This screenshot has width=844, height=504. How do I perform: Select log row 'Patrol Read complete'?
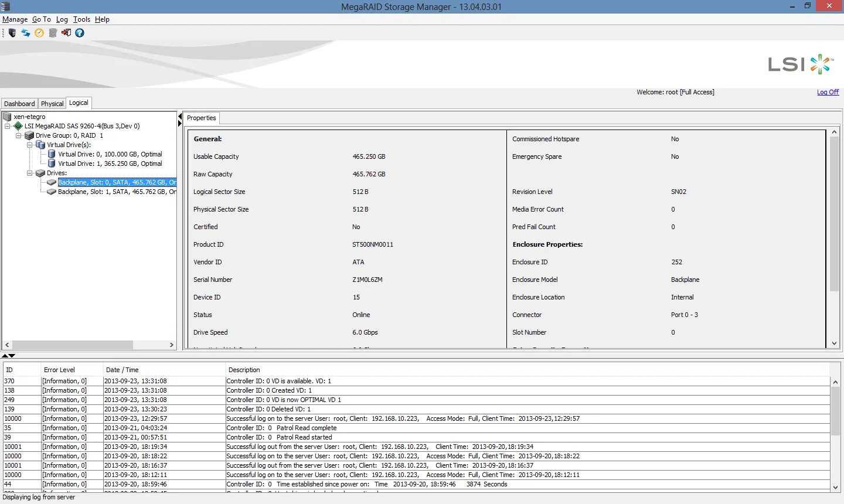pos(417,428)
